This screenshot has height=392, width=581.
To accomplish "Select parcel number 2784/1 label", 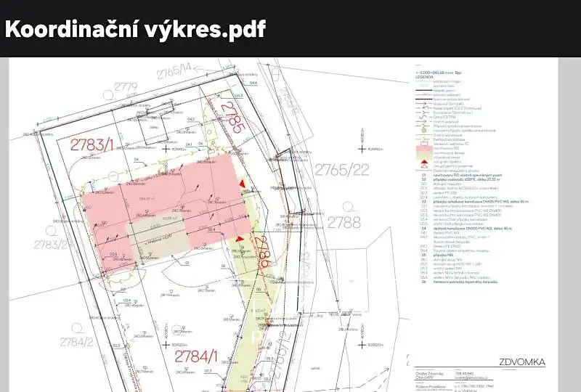I will click(196, 356).
